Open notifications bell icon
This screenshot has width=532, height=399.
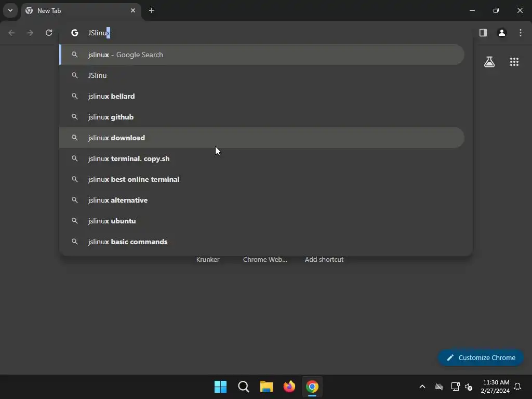[518, 387]
